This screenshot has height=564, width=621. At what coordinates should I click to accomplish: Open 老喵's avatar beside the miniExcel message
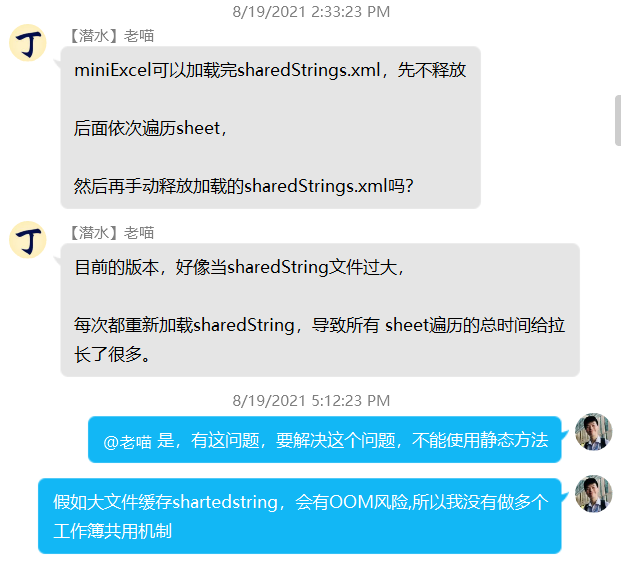(28, 43)
